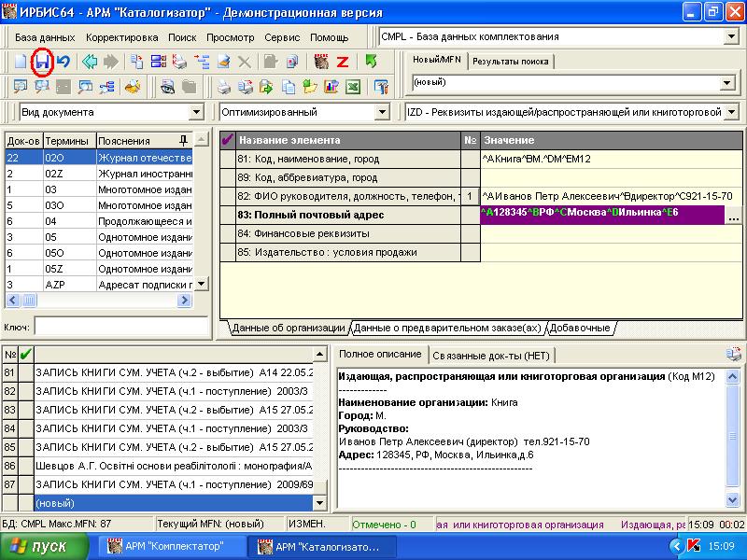Click the tree search magnifier icon

(x=106, y=87)
